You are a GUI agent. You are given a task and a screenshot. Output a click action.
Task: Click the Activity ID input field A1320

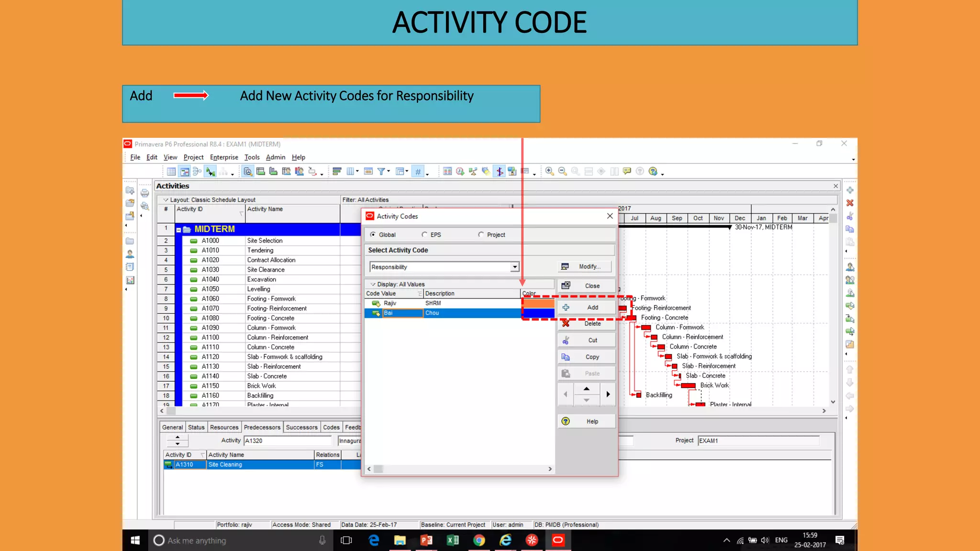(x=287, y=441)
